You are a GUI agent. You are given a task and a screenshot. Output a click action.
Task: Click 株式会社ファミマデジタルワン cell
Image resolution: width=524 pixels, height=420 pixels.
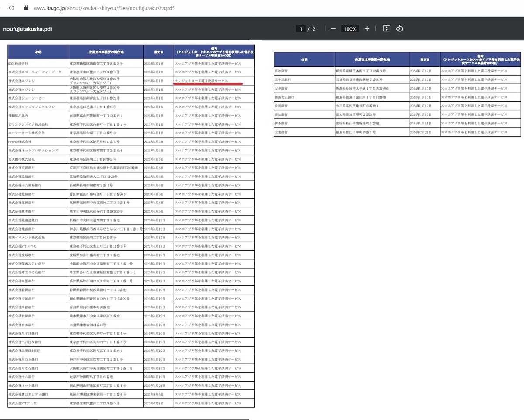pos(38,107)
